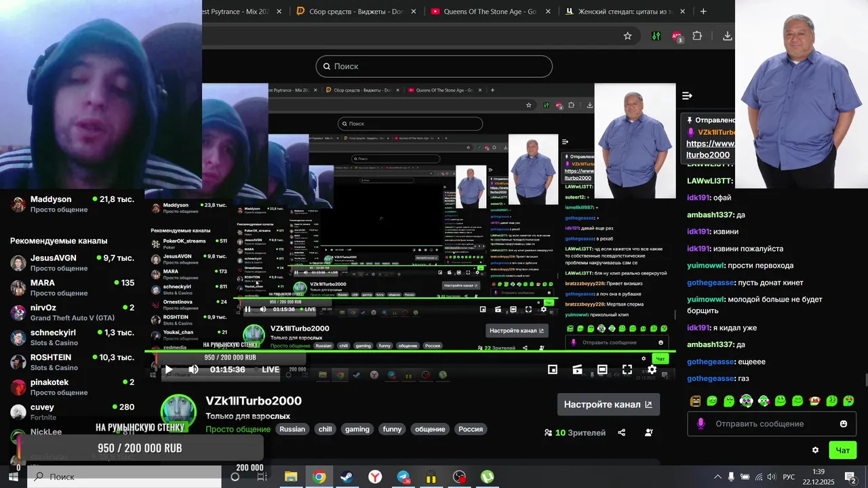Focus the real Windows taskbar Поиск search box
The image size is (868, 488).
point(123,476)
